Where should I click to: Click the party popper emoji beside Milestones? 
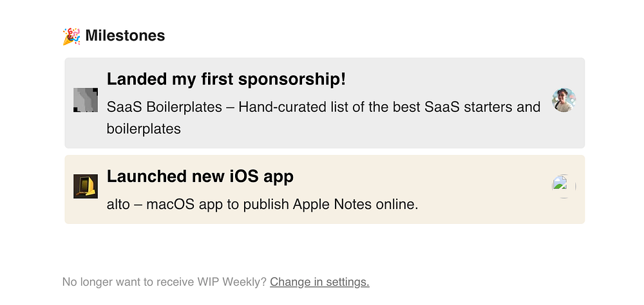pos(71,36)
